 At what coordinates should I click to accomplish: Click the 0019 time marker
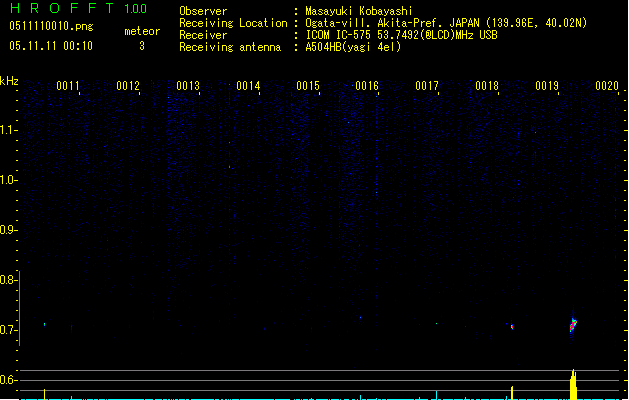pos(547,86)
